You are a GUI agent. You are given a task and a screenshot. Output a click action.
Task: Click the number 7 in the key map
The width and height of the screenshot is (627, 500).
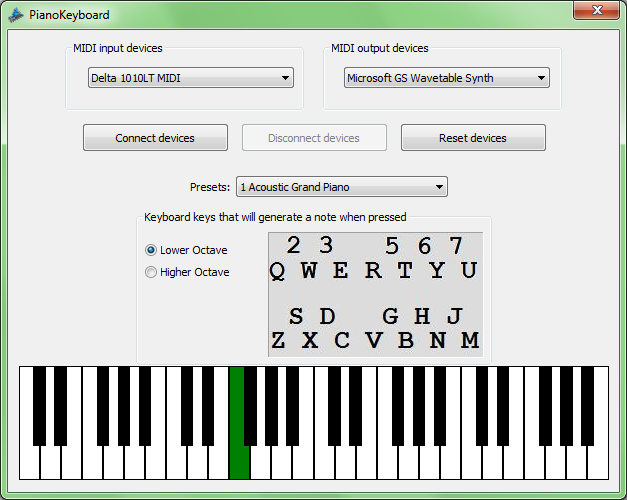point(456,246)
